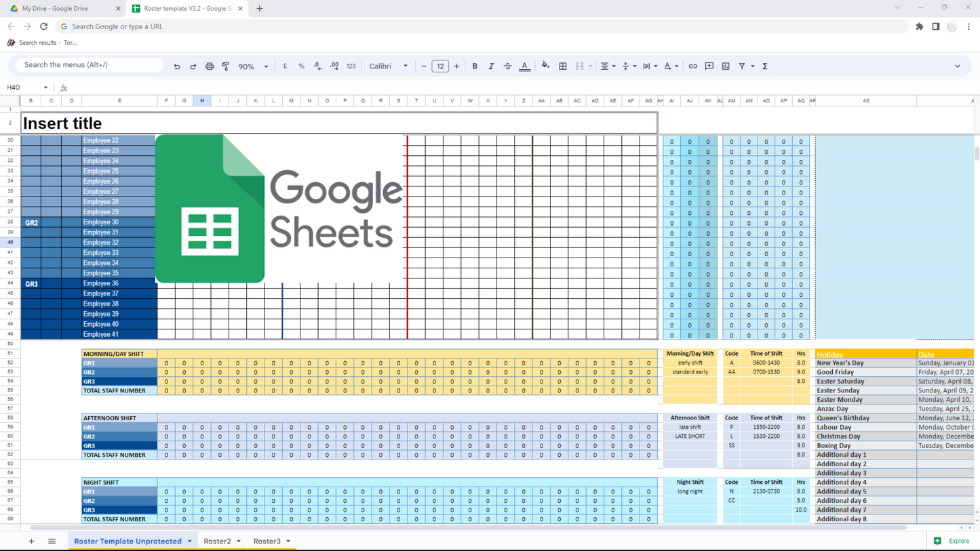Select the Paint format tool
The height and width of the screenshot is (551, 980).
click(226, 66)
